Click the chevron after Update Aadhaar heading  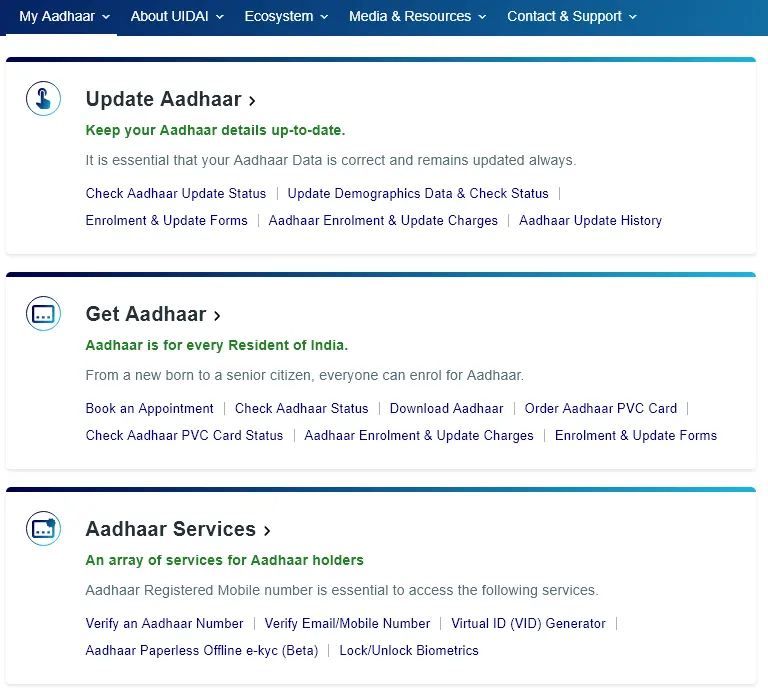(252, 101)
